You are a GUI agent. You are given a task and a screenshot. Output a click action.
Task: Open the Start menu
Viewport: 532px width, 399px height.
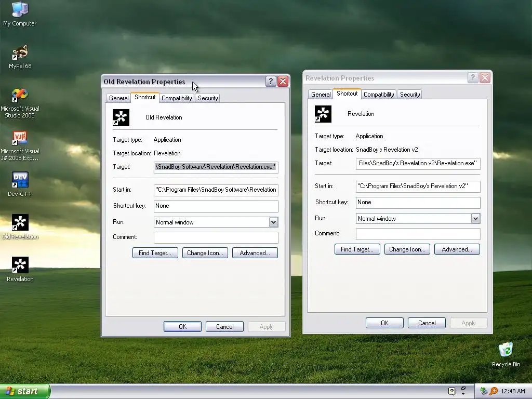[25, 391]
